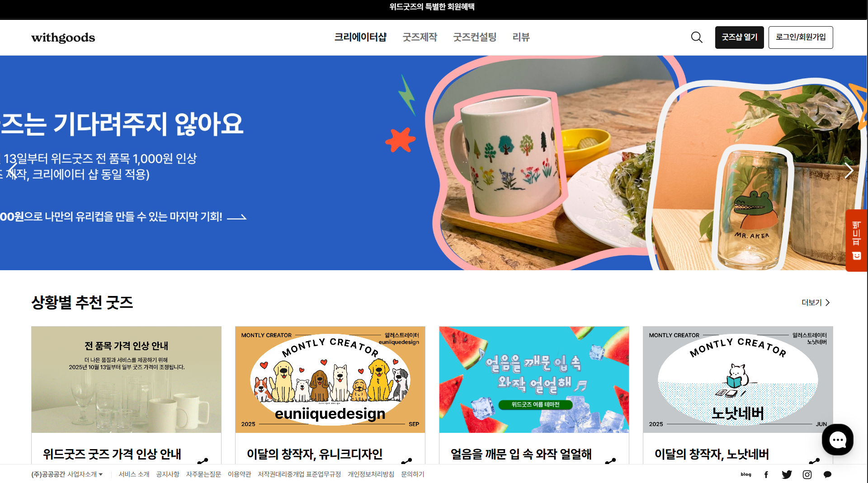Screen dimensions: 868x483
Task: Go to the 굿즈컨설팅 menu
Action: click(475, 37)
